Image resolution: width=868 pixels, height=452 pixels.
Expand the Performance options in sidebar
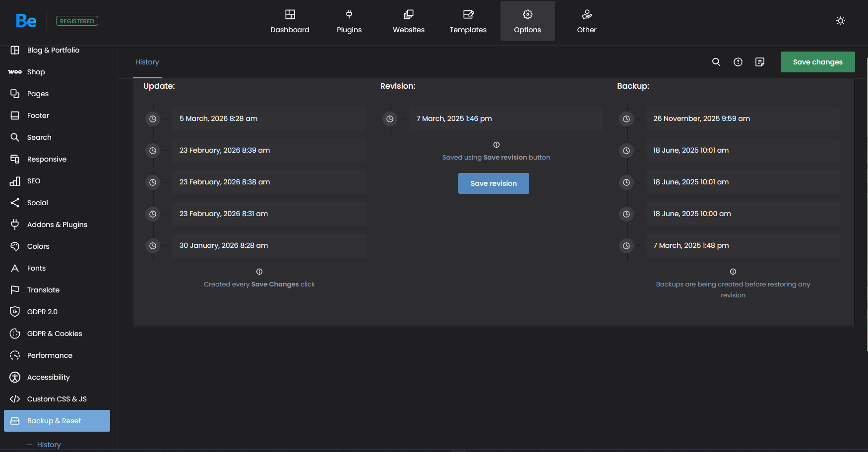tap(50, 355)
